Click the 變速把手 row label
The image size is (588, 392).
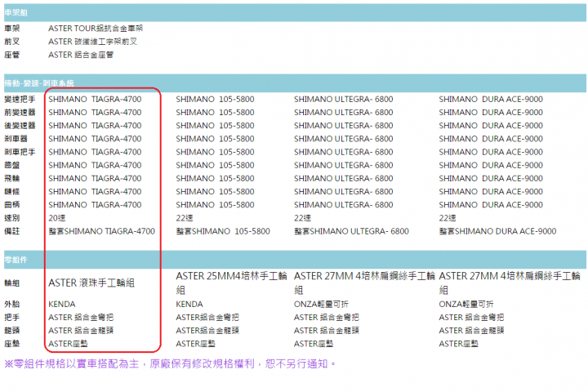(x=20, y=99)
